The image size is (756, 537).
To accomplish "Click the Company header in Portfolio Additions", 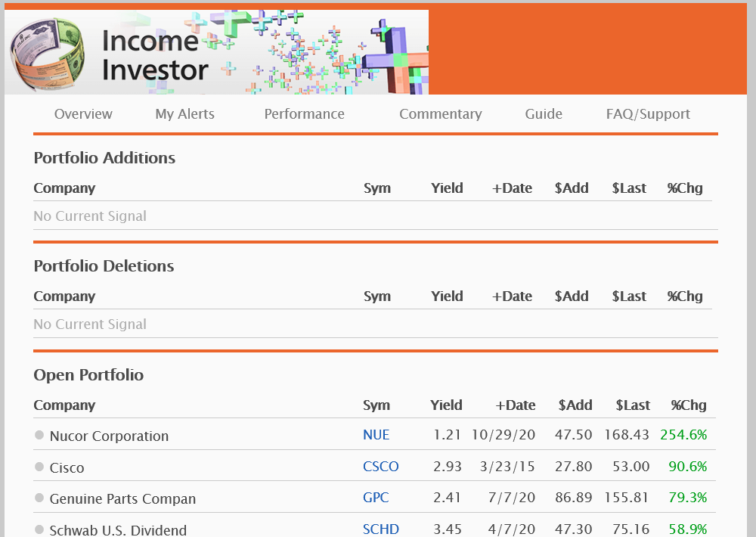I will 64,188.
